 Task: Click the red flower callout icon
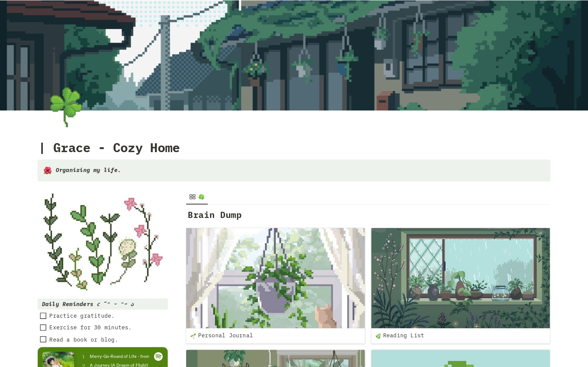[x=47, y=170]
